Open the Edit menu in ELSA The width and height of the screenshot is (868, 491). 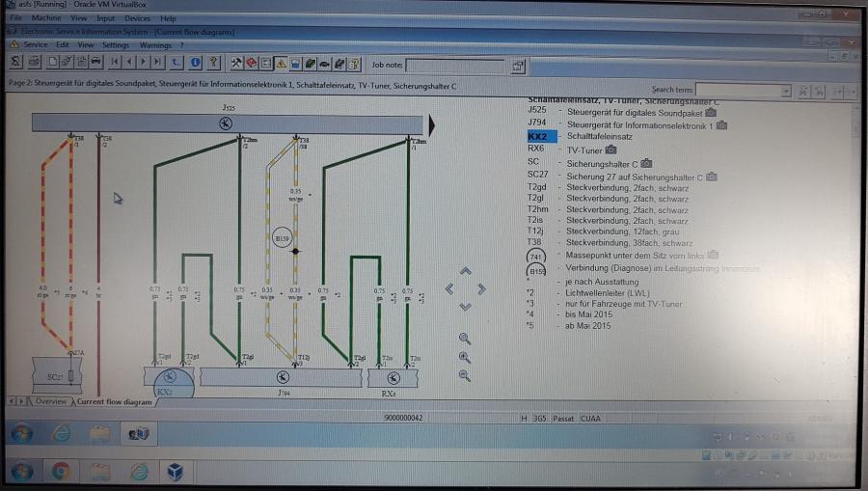tap(63, 44)
